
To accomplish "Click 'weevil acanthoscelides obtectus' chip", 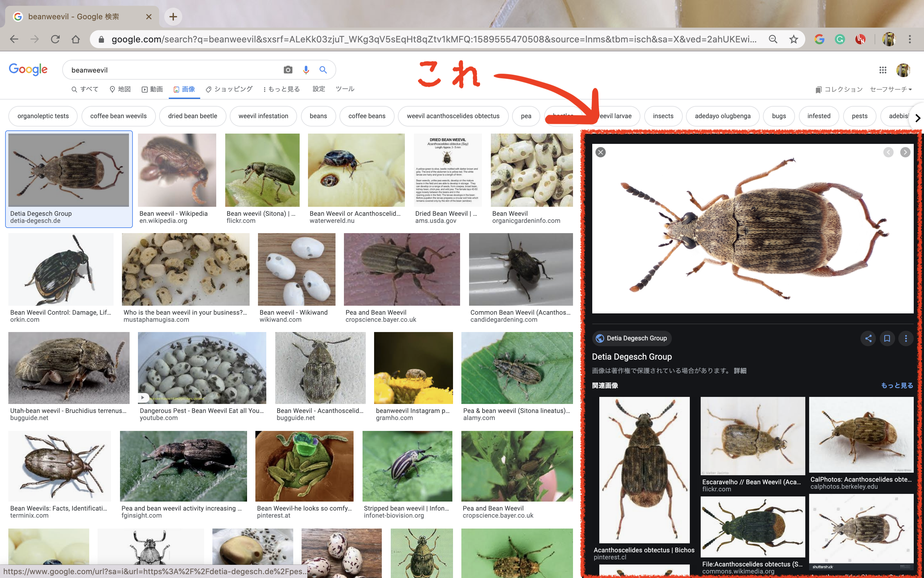I will pos(453,116).
